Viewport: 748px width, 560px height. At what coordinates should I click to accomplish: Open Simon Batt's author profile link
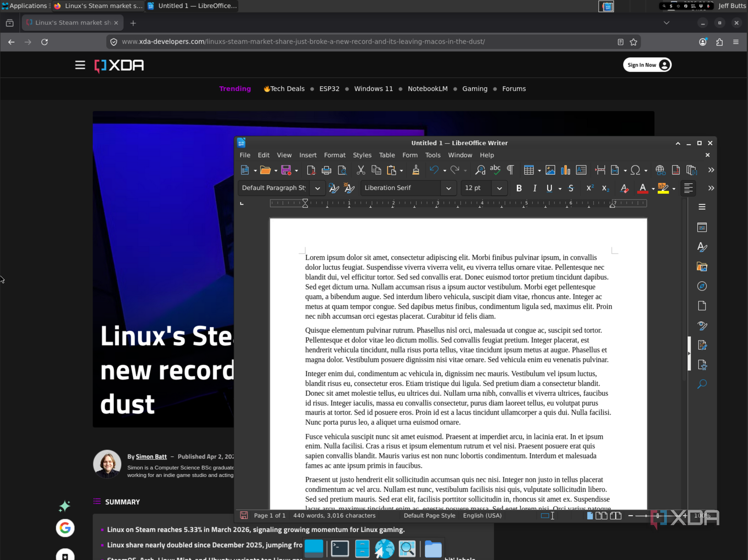[x=151, y=457]
